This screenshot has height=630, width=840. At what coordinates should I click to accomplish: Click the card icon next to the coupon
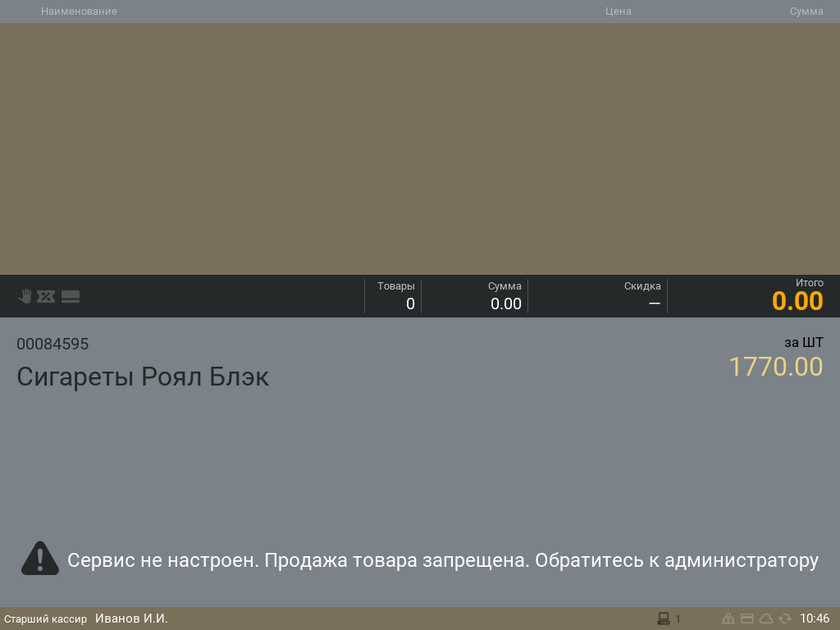71,297
